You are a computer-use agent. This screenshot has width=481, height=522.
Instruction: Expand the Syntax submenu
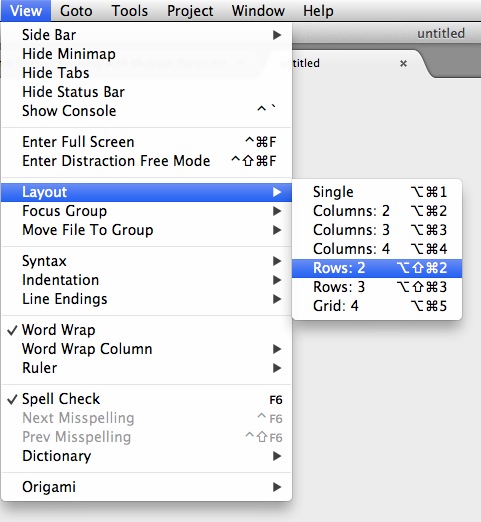146,261
